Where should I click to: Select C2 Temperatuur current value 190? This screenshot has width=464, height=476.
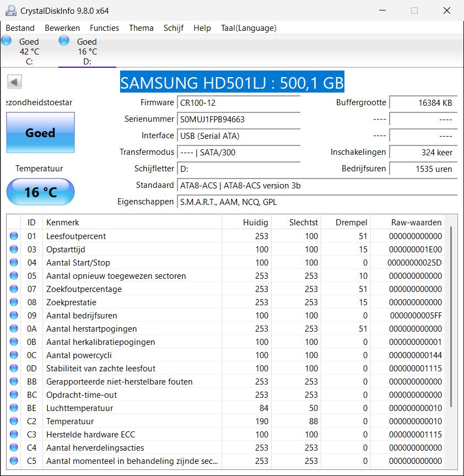(x=262, y=421)
